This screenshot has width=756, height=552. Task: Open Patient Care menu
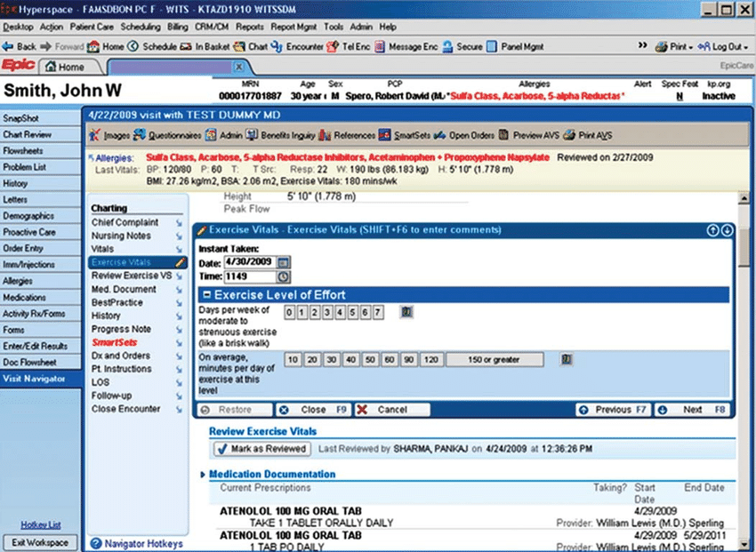tap(92, 27)
